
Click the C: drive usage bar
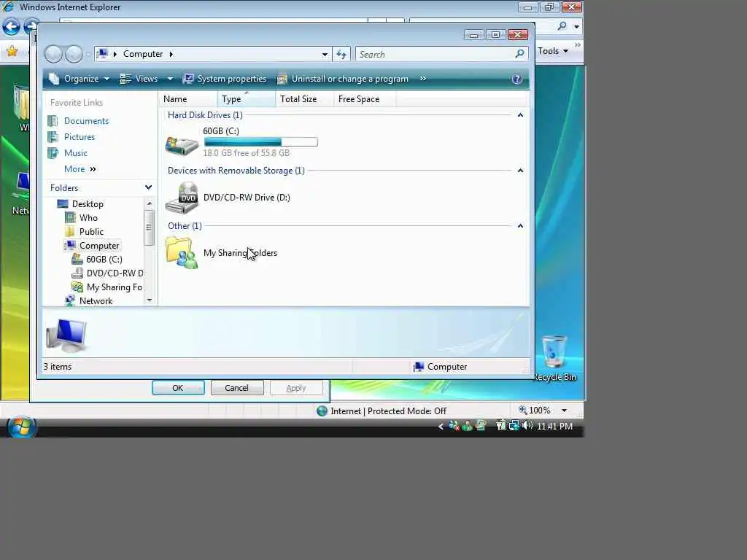(260, 142)
